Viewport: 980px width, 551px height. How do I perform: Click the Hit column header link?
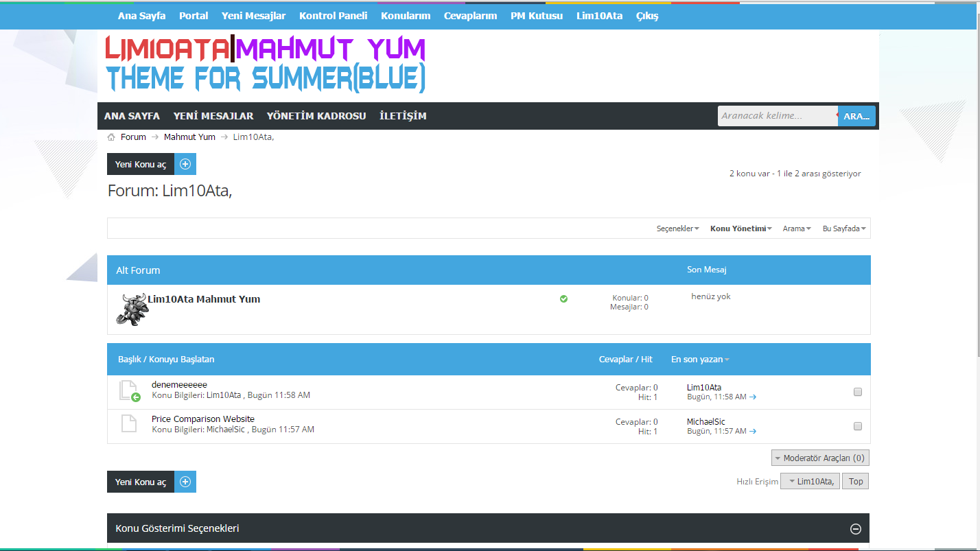[x=647, y=359]
